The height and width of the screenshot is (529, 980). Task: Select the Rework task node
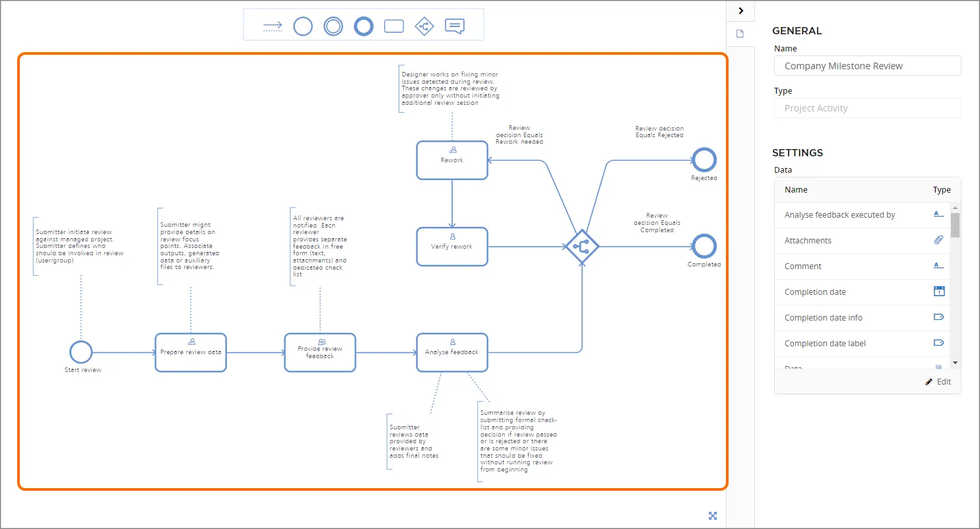click(x=452, y=160)
